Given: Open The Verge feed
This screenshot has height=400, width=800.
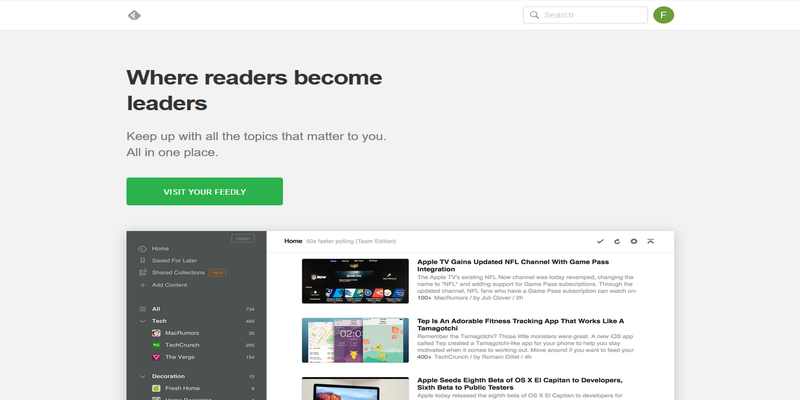Looking at the screenshot, I should (x=180, y=357).
